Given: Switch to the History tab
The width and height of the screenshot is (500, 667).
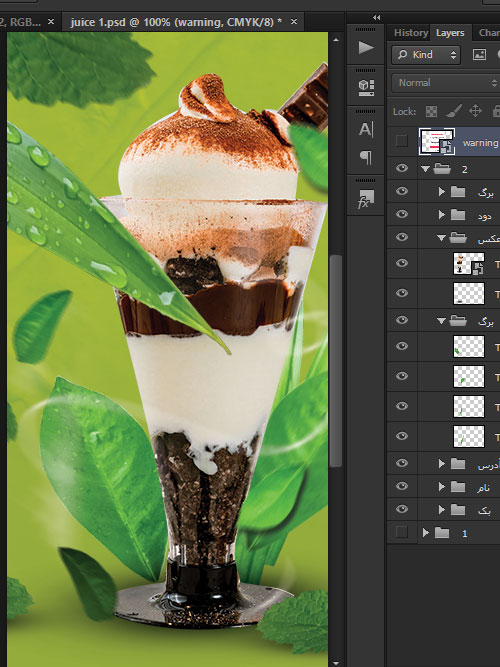Looking at the screenshot, I should [411, 33].
